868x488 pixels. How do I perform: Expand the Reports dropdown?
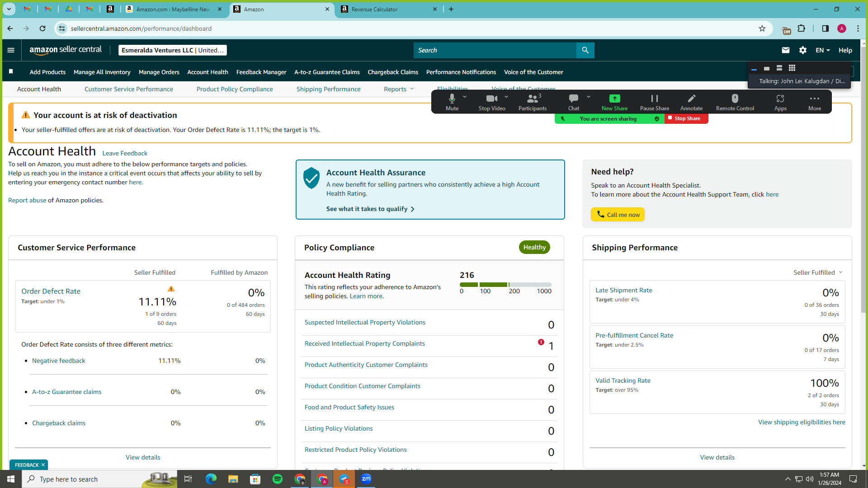pos(399,89)
